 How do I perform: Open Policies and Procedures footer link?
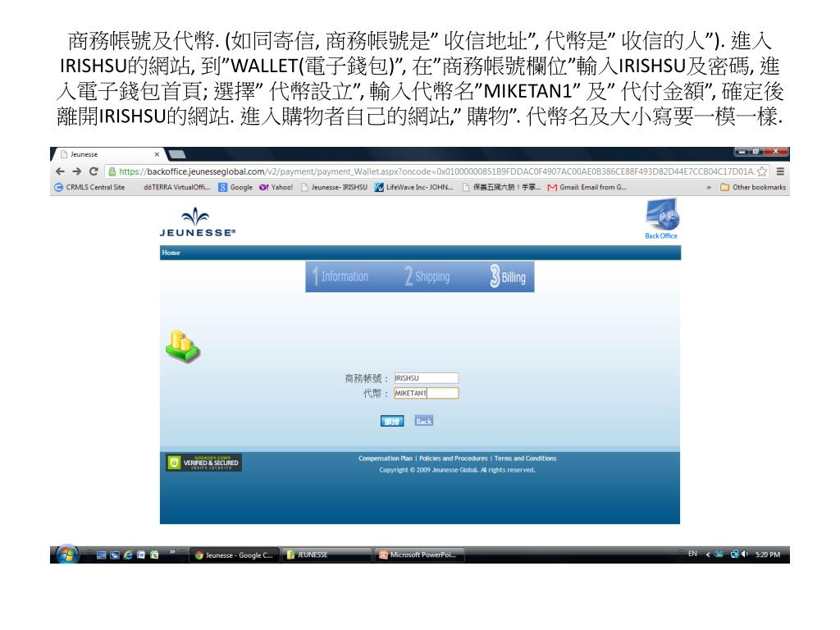(x=453, y=458)
